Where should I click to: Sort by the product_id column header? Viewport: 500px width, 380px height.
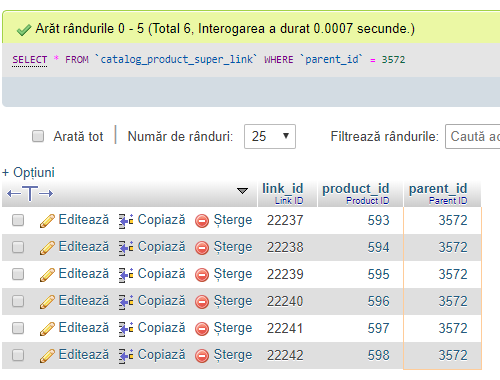coord(356,188)
